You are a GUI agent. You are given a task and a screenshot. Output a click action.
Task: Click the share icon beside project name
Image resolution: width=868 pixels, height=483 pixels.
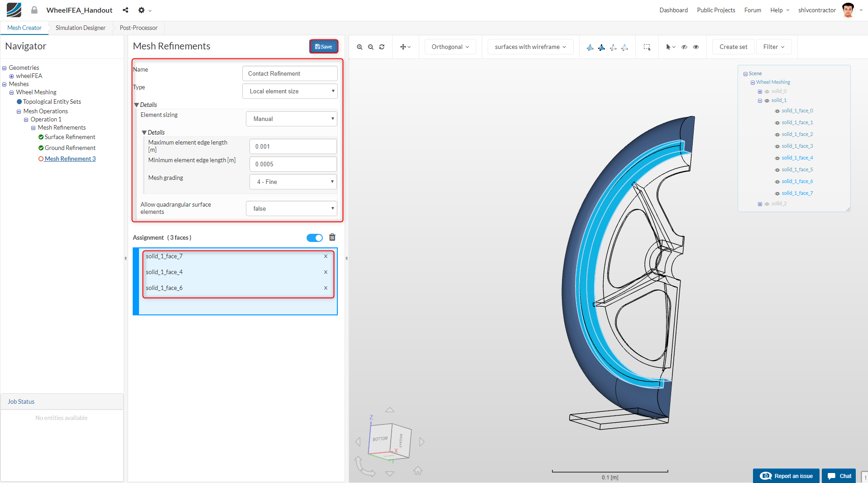coord(125,10)
